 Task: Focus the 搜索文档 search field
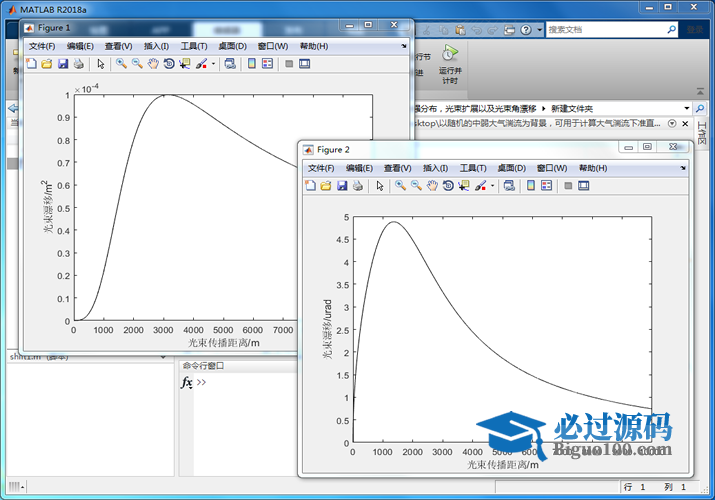coord(606,30)
